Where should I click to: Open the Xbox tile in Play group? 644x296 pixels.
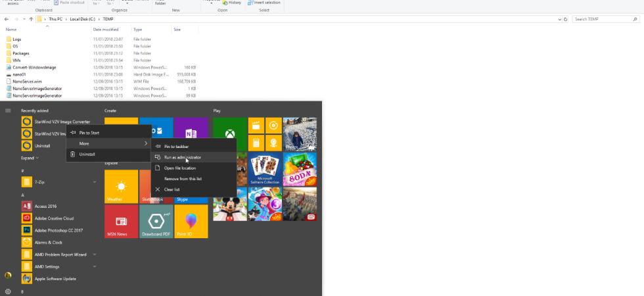pyautogui.click(x=230, y=134)
